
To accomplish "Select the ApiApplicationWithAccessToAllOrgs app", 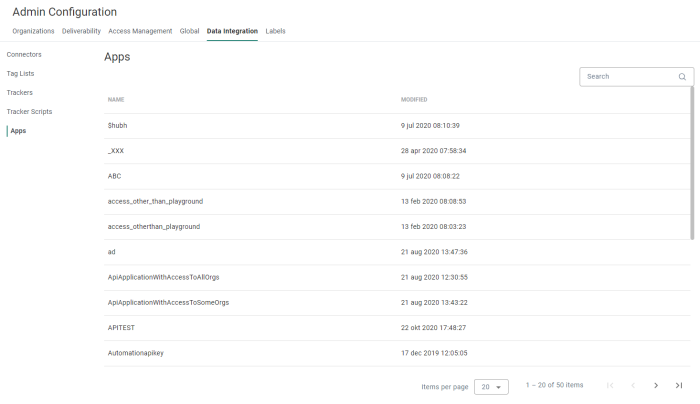I will [x=163, y=277].
